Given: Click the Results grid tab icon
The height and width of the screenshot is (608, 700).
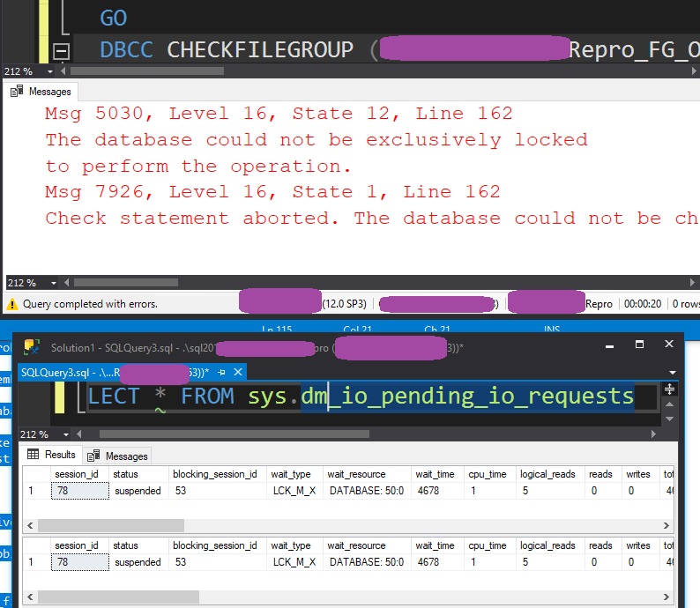Looking at the screenshot, I should coord(34,455).
